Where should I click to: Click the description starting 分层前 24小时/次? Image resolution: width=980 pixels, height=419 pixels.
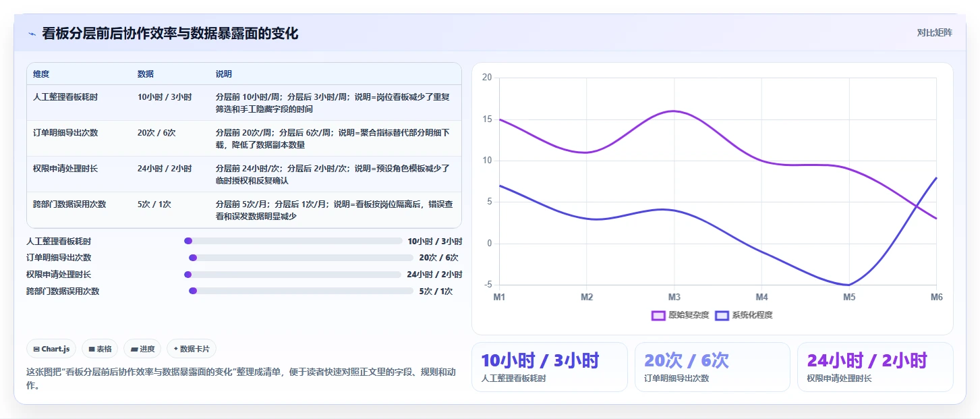point(333,175)
